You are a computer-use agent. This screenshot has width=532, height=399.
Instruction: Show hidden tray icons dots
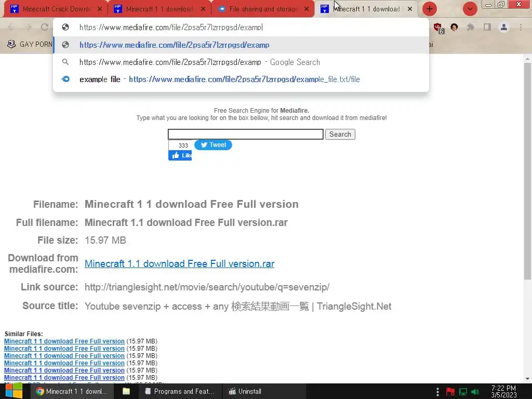[437, 392]
